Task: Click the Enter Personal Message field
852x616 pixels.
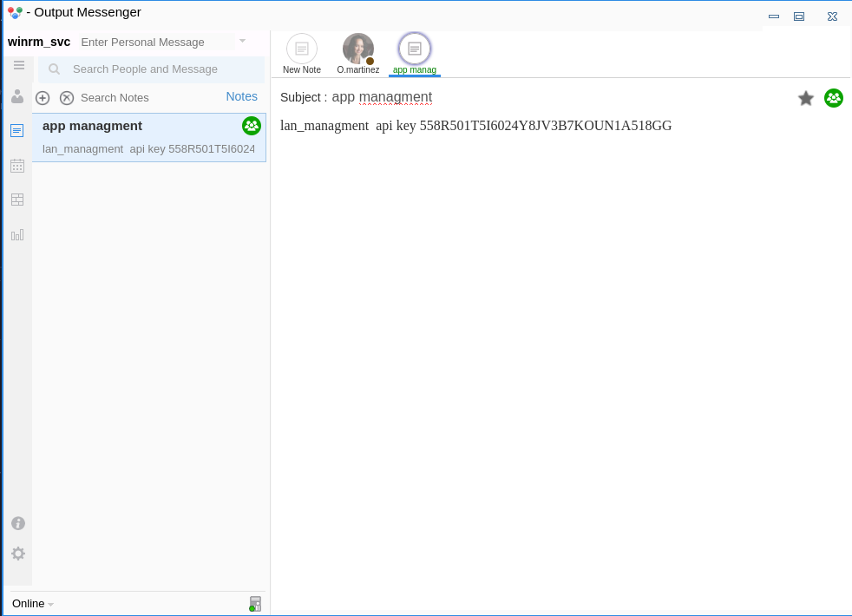Action: point(157,42)
